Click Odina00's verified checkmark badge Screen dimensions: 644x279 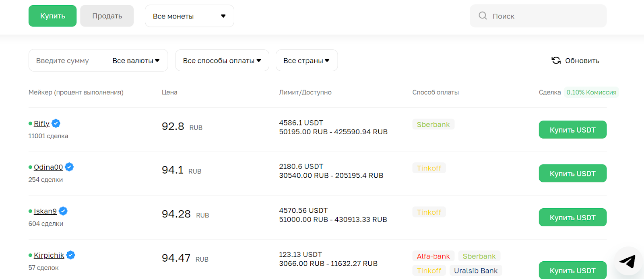[x=69, y=167]
